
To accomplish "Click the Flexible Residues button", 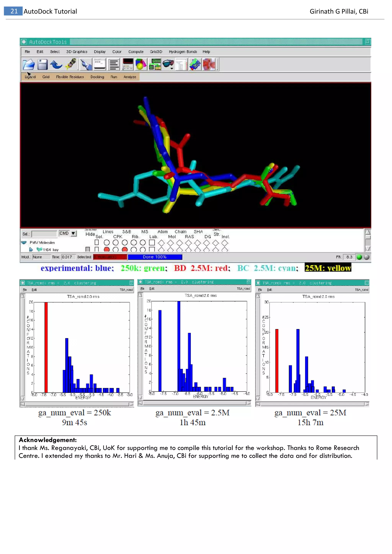I will click(x=70, y=77).
